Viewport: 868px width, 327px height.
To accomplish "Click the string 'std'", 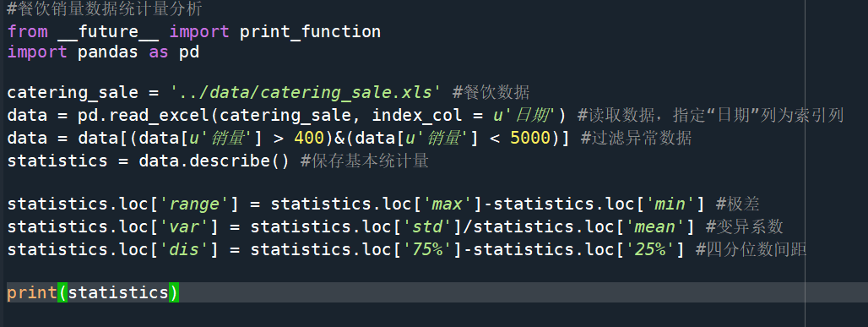I will point(427,227).
